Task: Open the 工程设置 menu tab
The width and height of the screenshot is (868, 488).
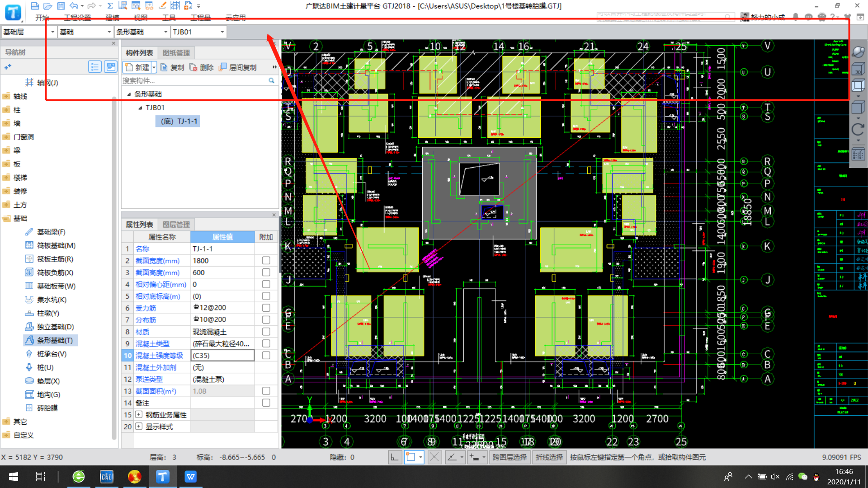Action: pyautogui.click(x=77, y=18)
